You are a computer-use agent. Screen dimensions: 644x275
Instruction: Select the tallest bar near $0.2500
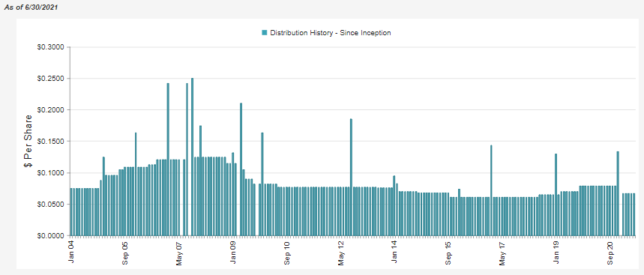(x=192, y=157)
